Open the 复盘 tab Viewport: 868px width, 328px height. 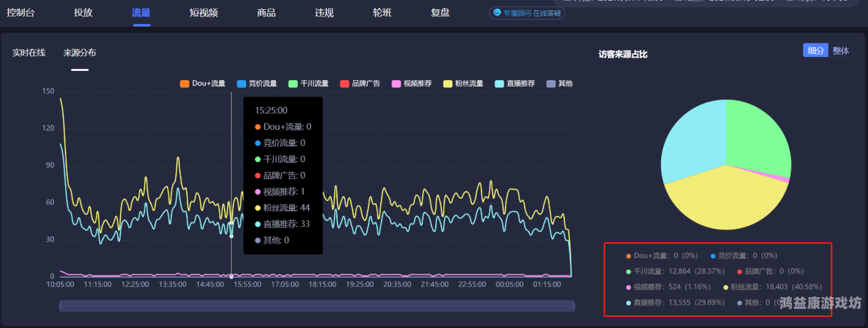(440, 12)
